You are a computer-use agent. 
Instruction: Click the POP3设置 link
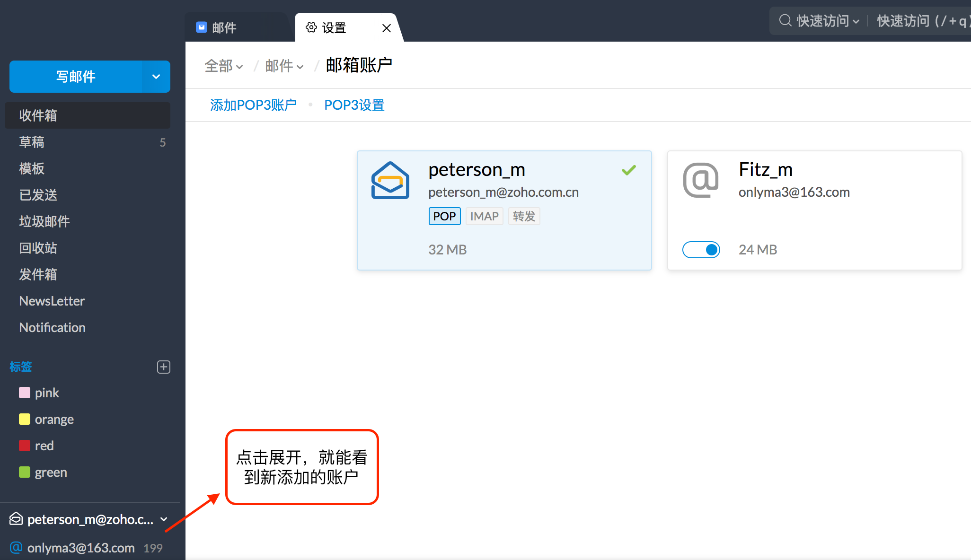(x=353, y=104)
